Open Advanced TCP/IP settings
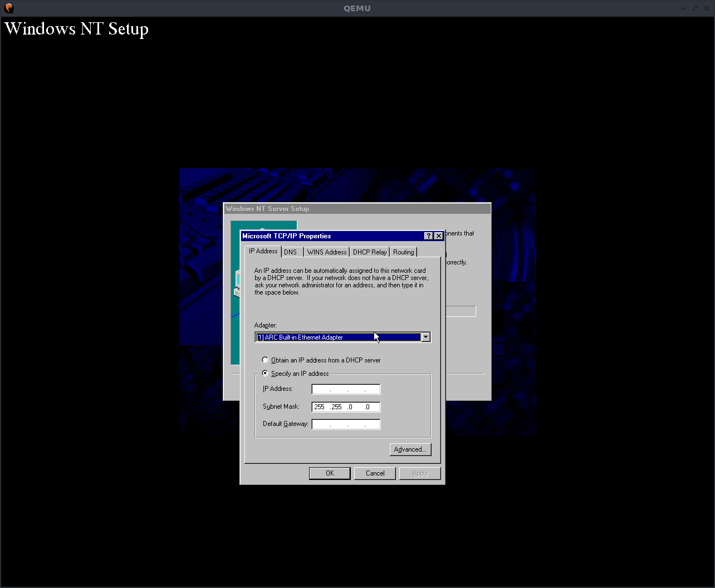 tap(410, 449)
